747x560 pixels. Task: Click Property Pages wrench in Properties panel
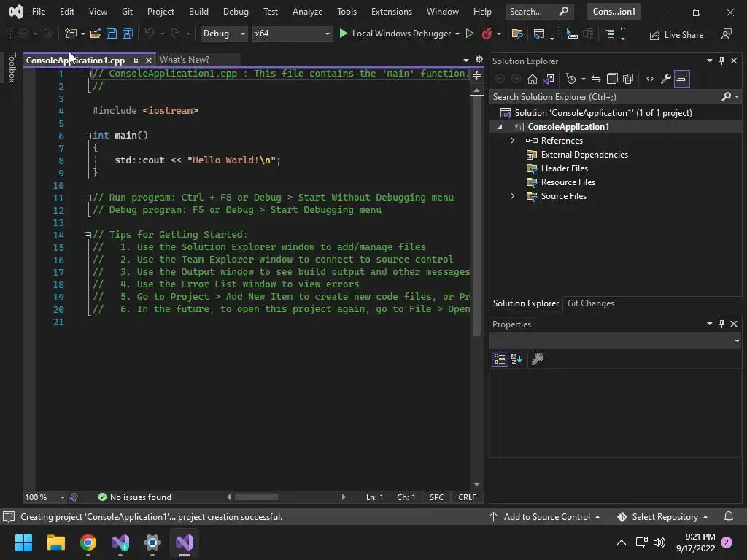tap(538, 359)
